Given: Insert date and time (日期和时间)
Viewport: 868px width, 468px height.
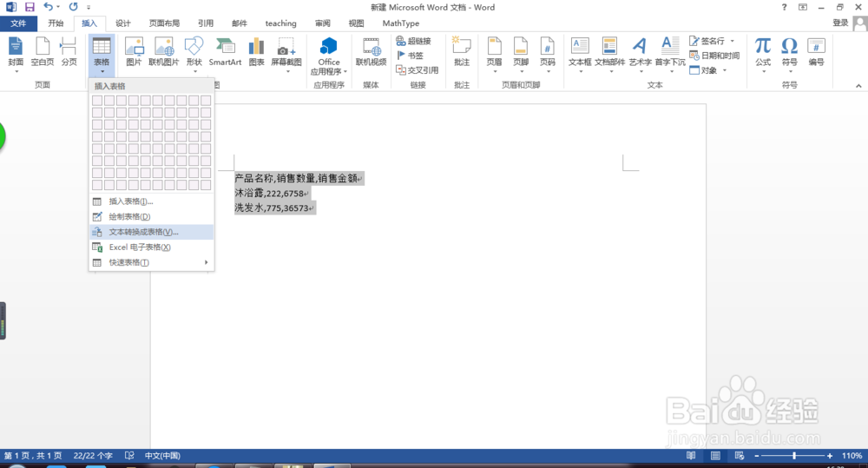Looking at the screenshot, I should click(x=714, y=56).
